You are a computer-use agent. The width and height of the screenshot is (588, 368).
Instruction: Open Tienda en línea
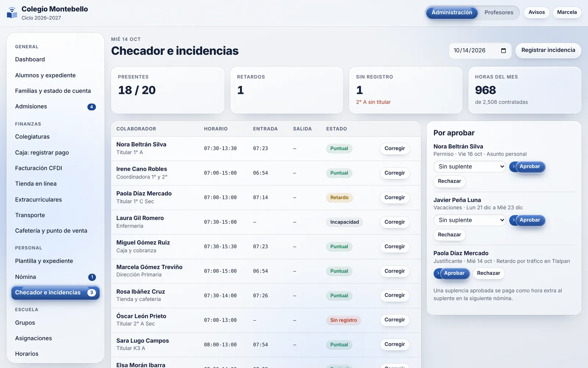55,184
